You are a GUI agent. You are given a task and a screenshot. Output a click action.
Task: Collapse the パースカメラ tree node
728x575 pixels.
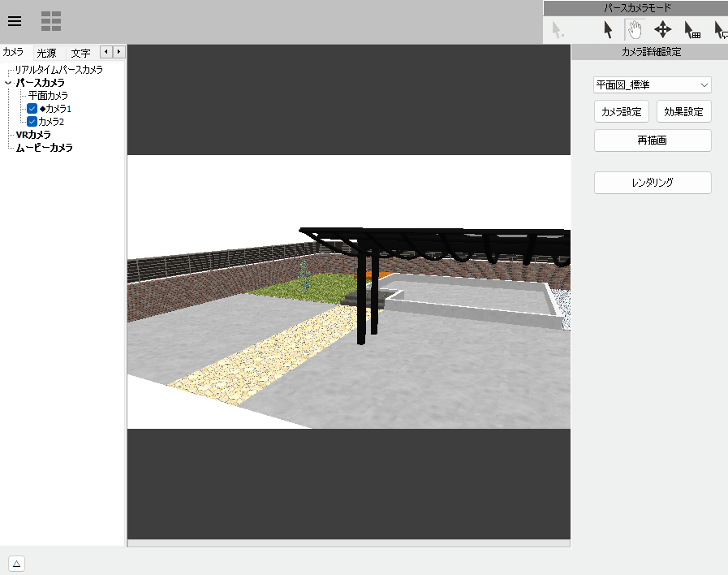coord(8,83)
